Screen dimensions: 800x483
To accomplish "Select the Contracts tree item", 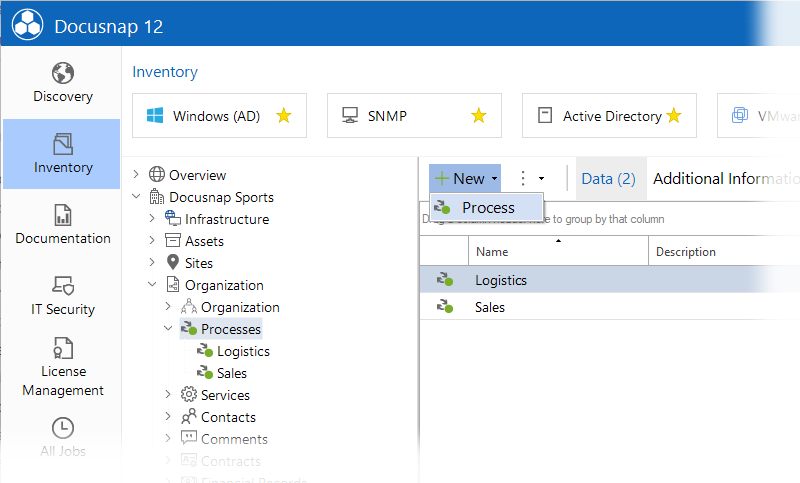I will coord(231,461).
